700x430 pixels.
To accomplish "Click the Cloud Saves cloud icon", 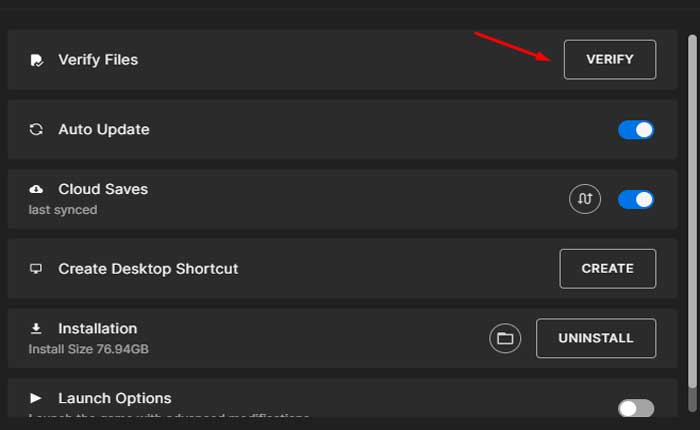I will 37,189.
